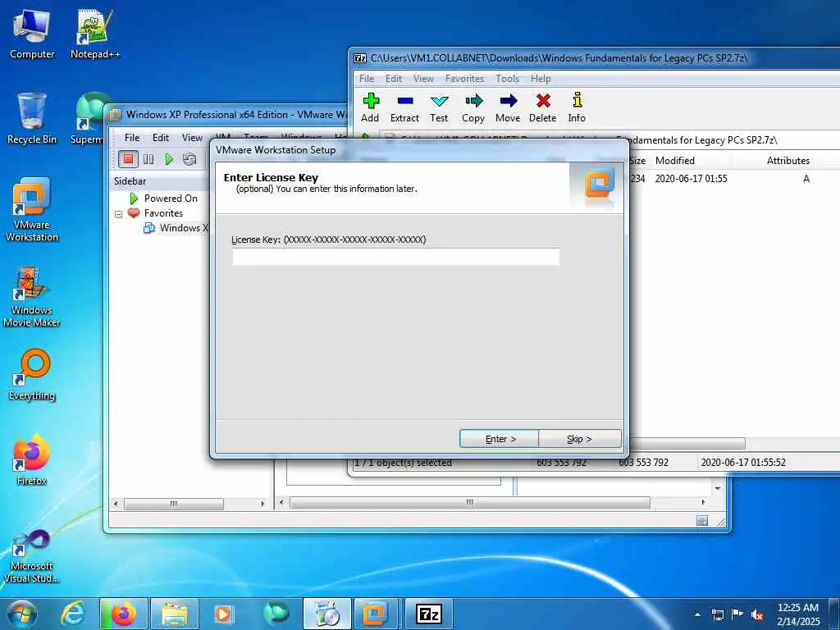840x630 pixels.
Task: Click the Copy icon in 7-Zip toolbar
Action: [x=473, y=107]
